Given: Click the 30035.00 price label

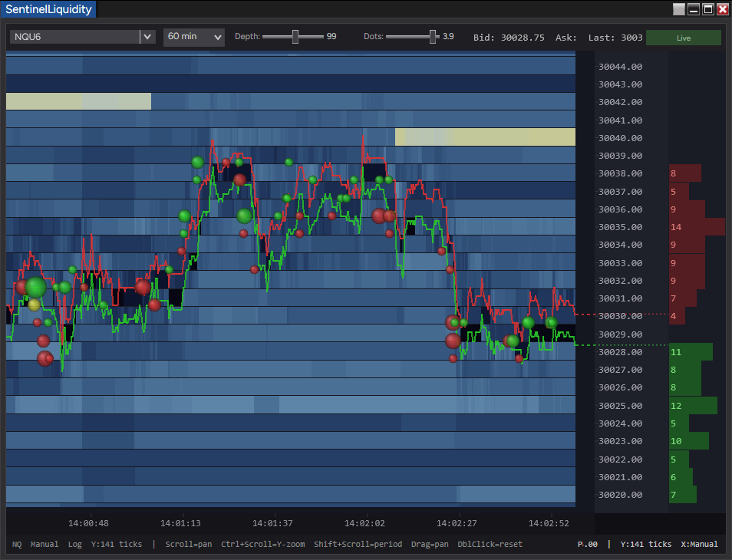Looking at the screenshot, I should click(620, 227).
